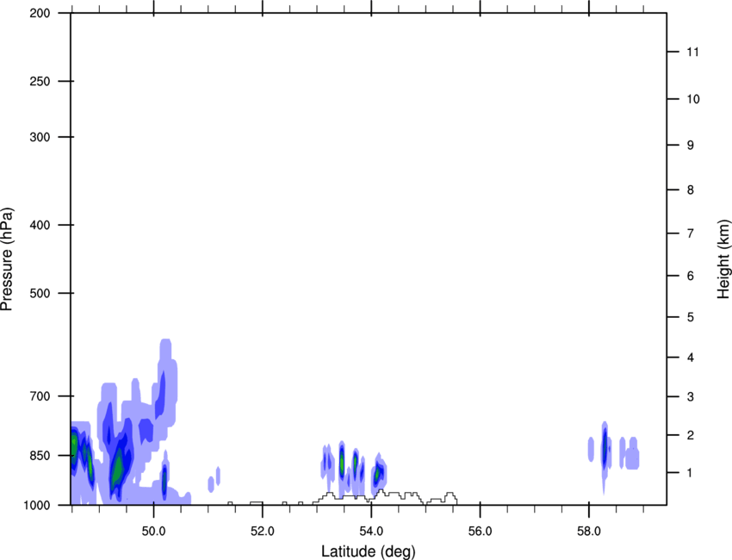Image resolution: width=732 pixels, height=560 pixels.
Task: Click height tick label 3
Action: (691, 397)
